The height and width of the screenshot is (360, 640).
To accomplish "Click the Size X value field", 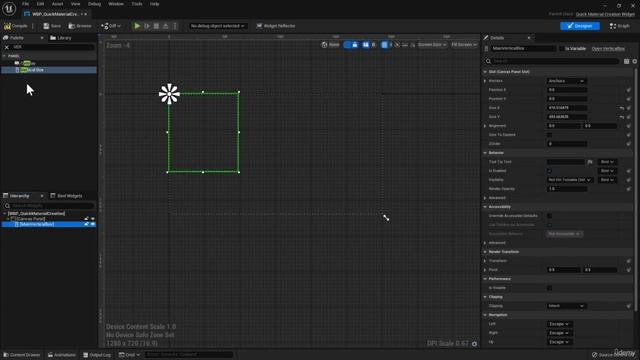I will click(x=567, y=108).
